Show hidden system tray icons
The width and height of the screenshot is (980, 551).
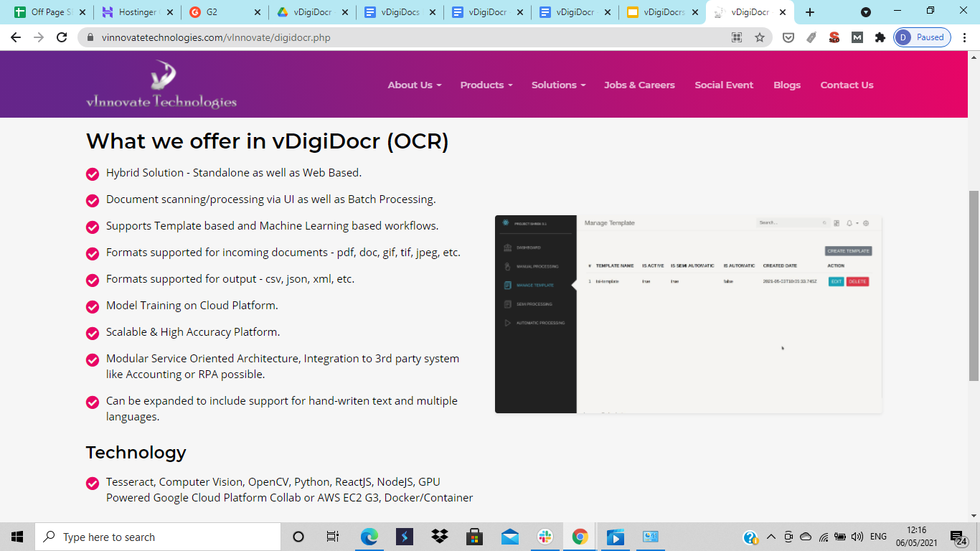(x=771, y=537)
